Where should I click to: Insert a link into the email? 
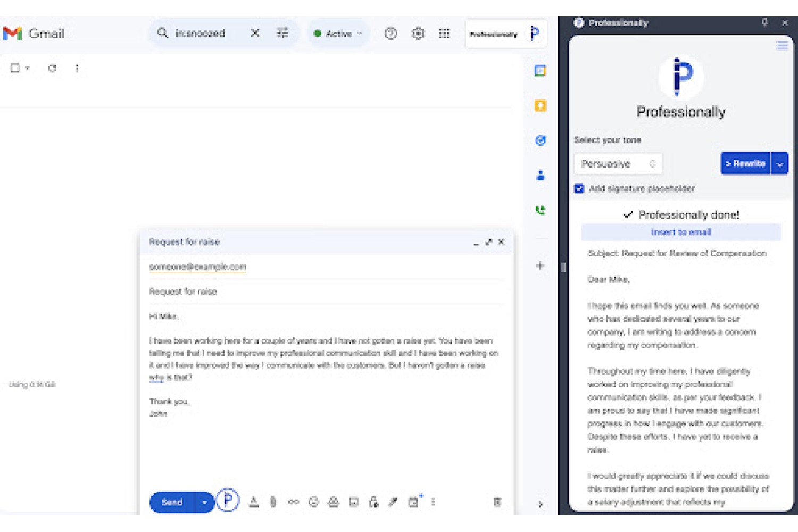tap(293, 502)
